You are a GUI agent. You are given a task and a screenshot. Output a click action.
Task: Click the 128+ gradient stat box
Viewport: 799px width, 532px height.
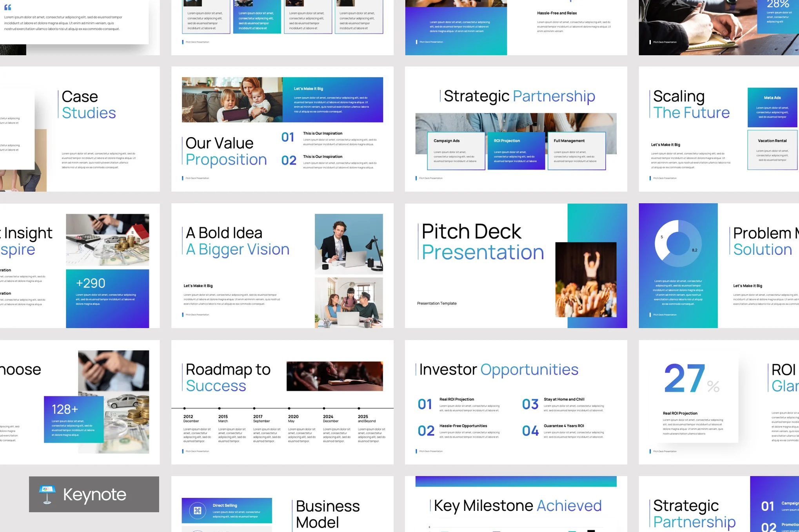pos(74,419)
